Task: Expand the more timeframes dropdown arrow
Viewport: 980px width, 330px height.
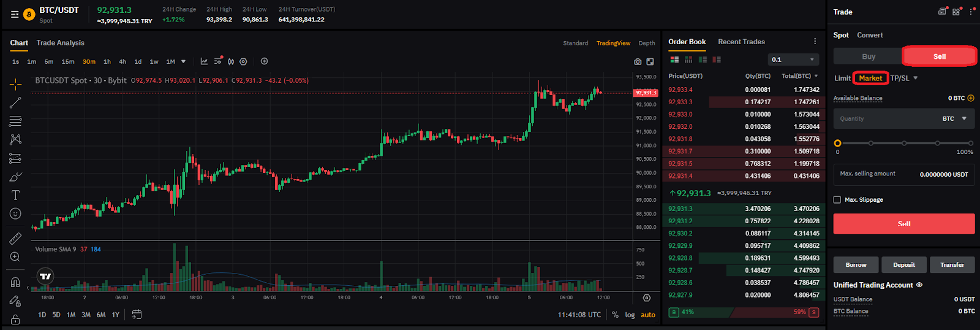Action: pos(183,61)
